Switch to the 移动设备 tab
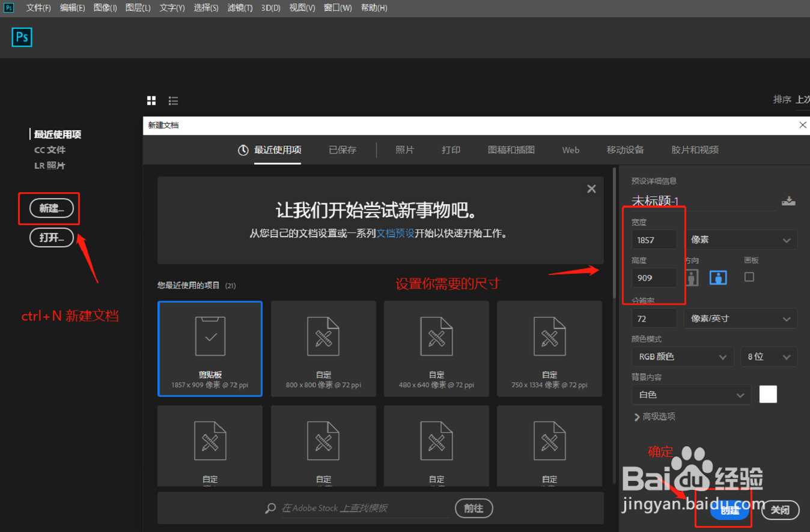This screenshot has width=810, height=532. (x=626, y=150)
